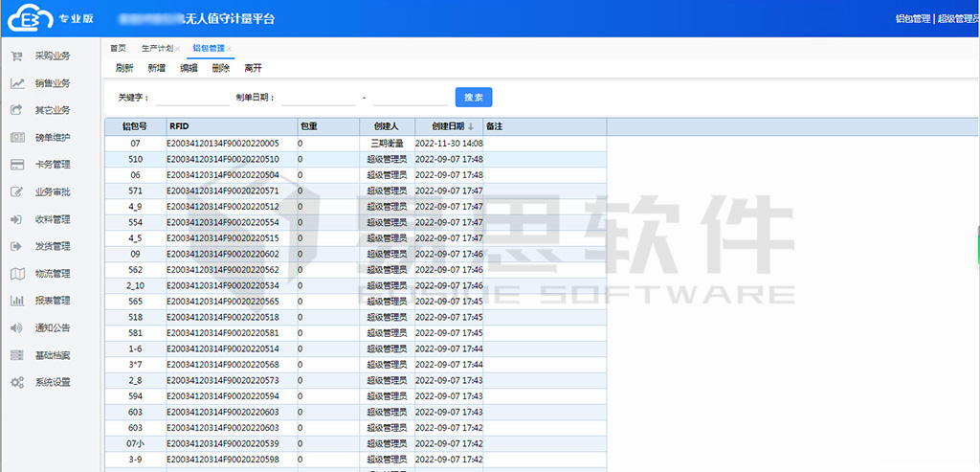
Task: Click 删除 in the toolbar
Action: coord(221,68)
